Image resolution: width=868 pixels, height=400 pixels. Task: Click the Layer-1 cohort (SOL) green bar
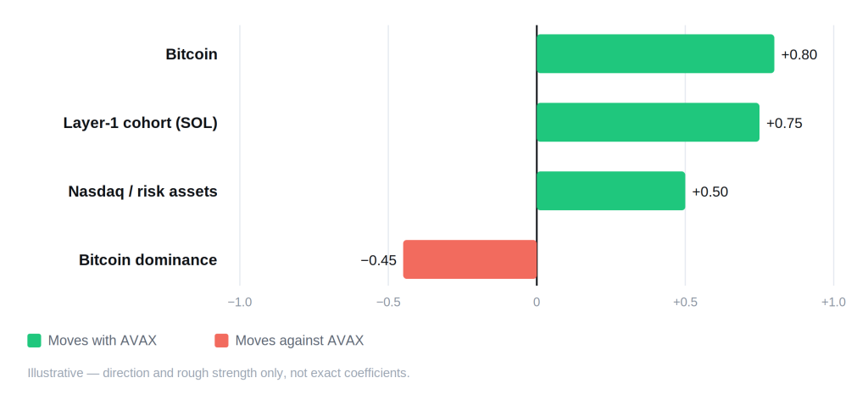point(648,122)
